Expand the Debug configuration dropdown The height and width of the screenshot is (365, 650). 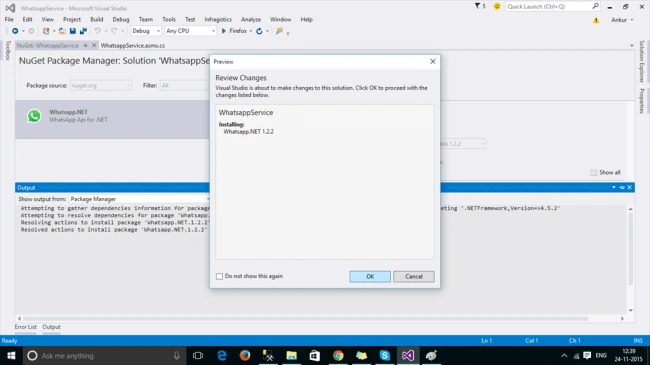coord(146,31)
